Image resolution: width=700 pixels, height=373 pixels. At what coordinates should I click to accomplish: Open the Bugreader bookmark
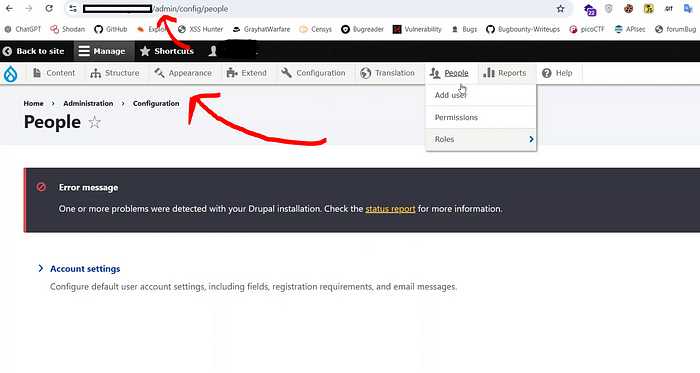(362, 29)
